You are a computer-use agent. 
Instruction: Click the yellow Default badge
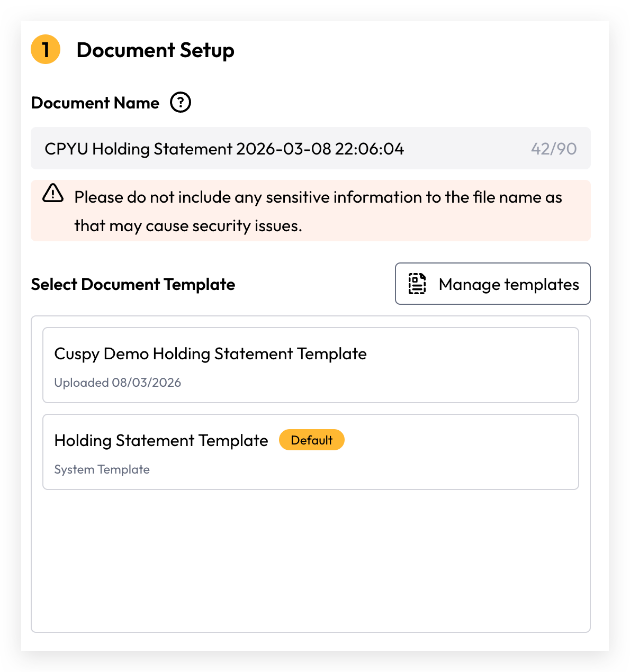click(x=312, y=440)
